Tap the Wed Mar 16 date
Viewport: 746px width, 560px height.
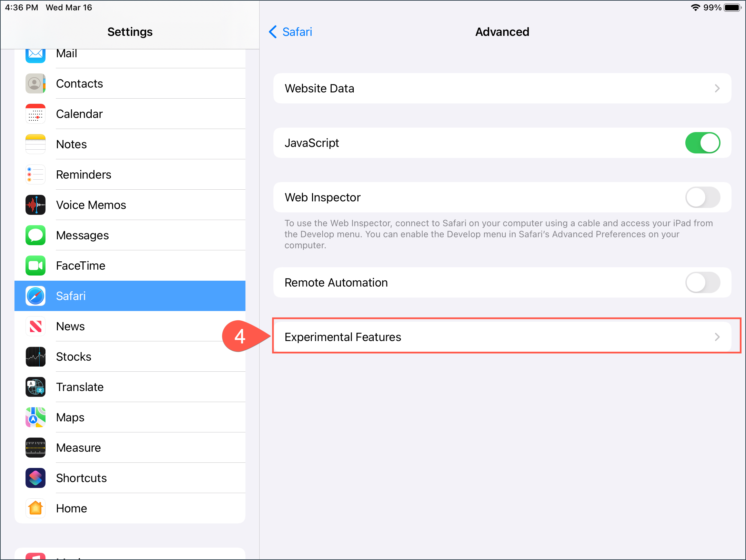coord(69,7)
